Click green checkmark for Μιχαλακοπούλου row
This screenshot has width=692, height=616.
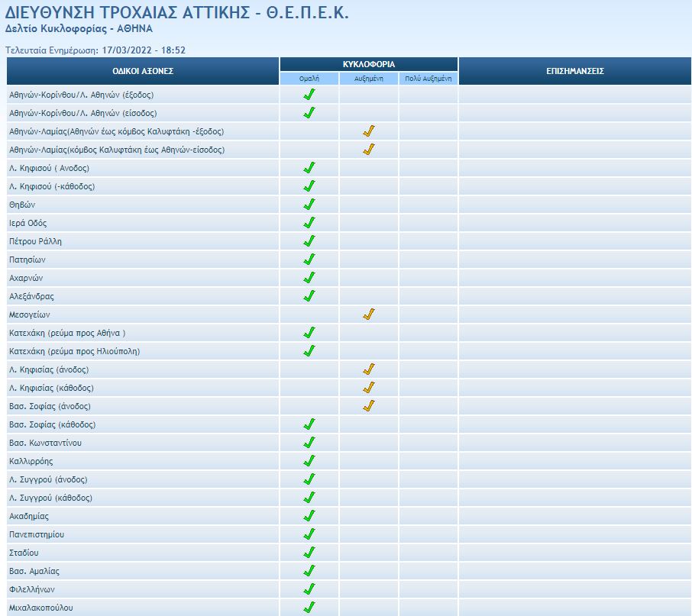point(309,608)
